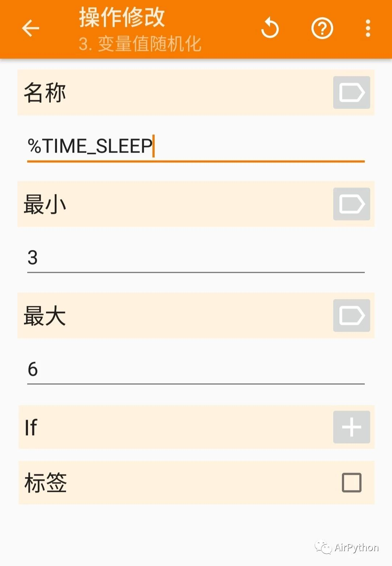This screenshot has height=566, width=392.
Task: Add an If condition with plus button
Action: (351, 427)
